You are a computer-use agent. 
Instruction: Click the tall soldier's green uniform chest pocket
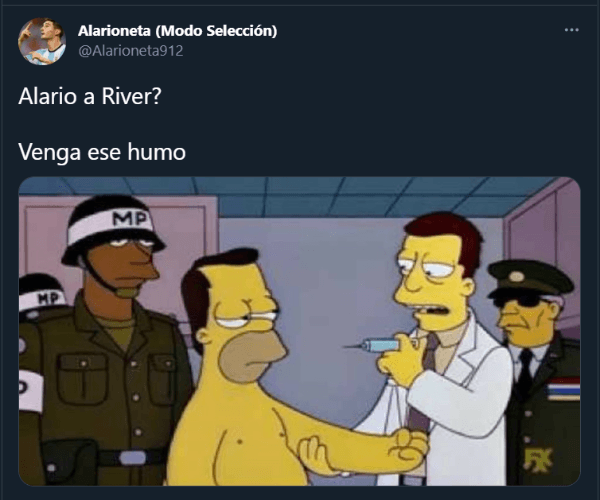[82, 379]
